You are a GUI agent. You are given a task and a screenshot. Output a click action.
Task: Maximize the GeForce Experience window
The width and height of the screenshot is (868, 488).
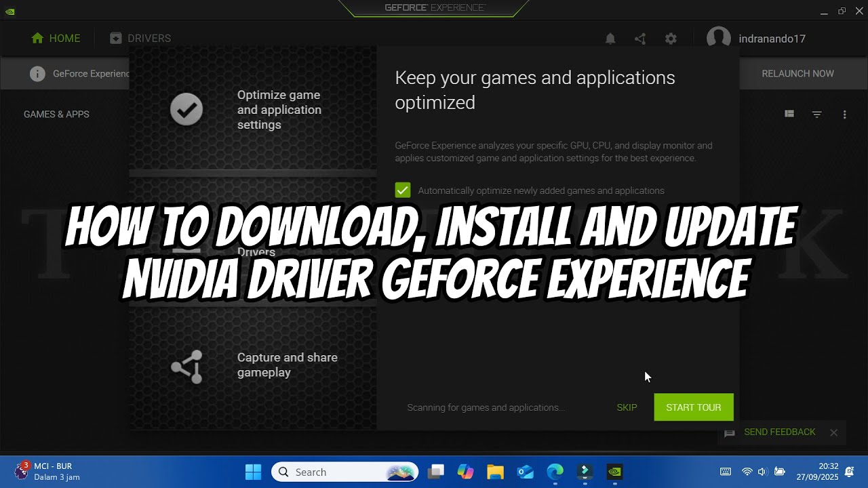coord(842,11)
